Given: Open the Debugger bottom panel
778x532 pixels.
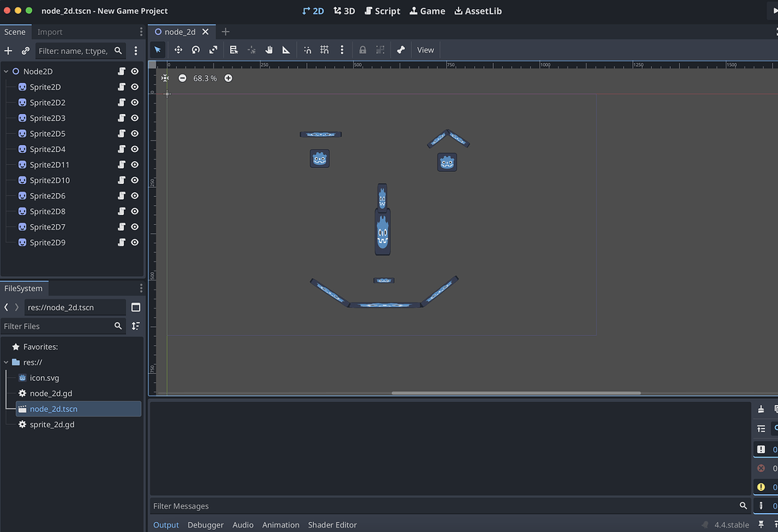Looking at the screenshot, I should pos(205,524).
